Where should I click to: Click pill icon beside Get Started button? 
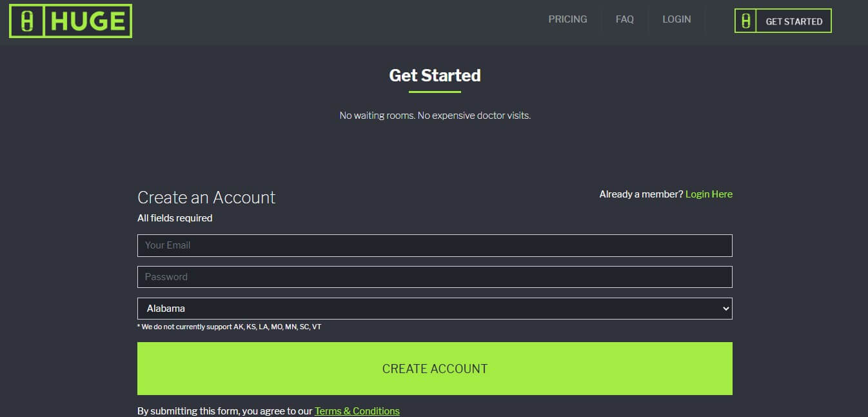tap(745, 21)
